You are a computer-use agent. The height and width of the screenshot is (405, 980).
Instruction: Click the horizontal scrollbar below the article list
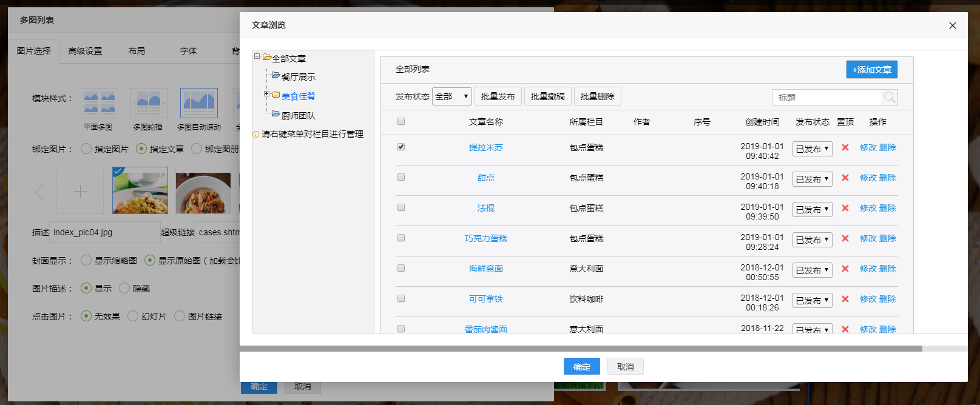click(x=581, y=349)
